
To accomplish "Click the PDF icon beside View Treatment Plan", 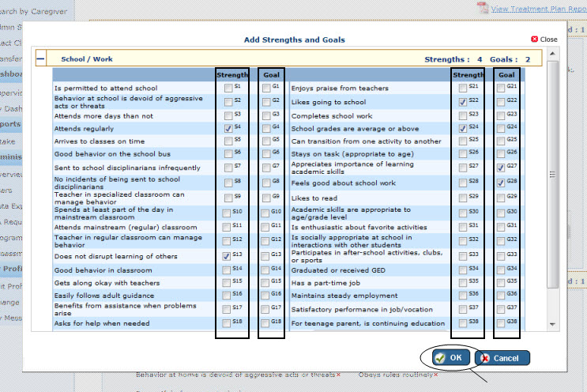I will point(483,8).
